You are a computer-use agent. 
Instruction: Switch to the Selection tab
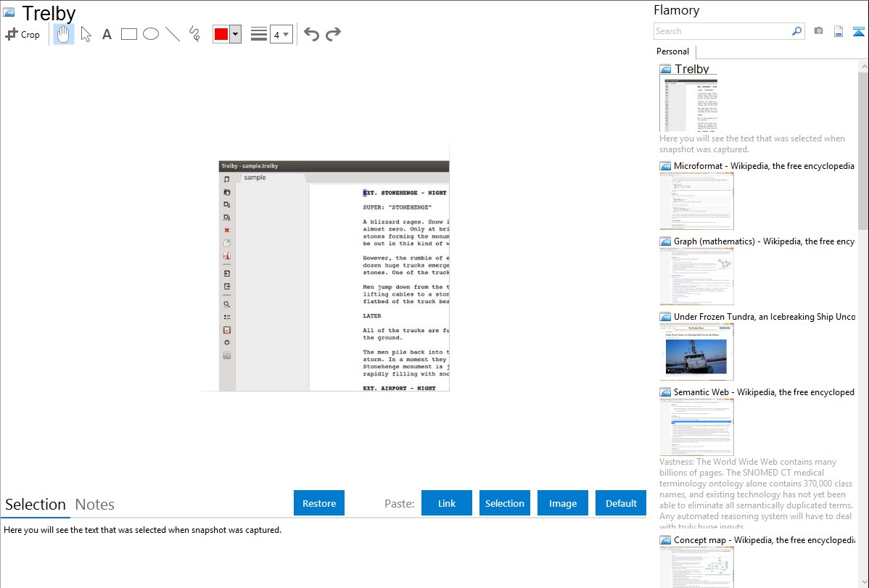coord(36,505)
